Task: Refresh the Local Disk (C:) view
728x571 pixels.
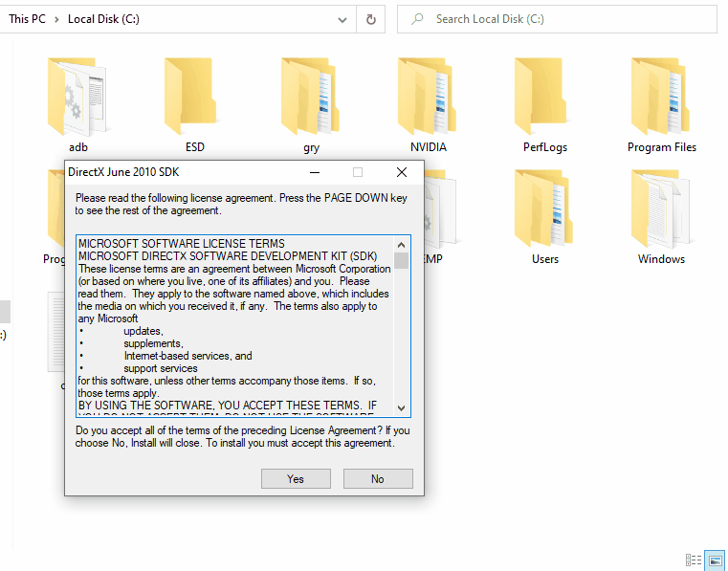Action: coord(370,19)
